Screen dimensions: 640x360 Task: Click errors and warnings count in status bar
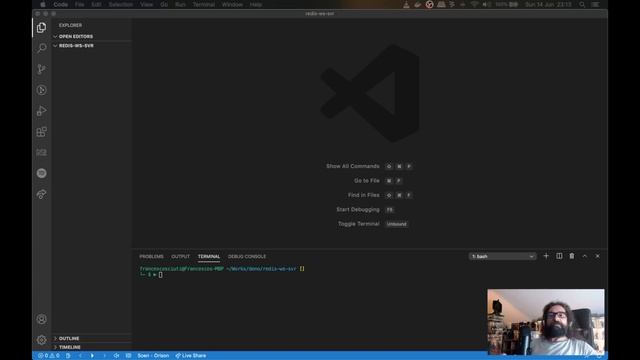point(49,356)
